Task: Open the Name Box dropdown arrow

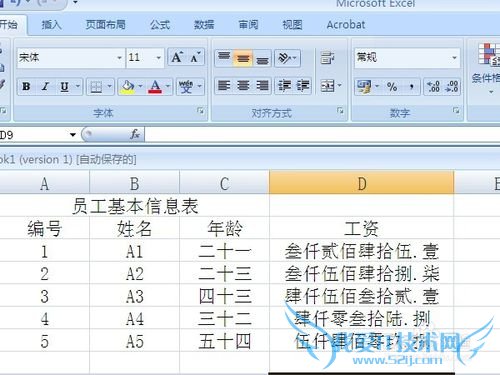Action: click(x=73, y=135)
